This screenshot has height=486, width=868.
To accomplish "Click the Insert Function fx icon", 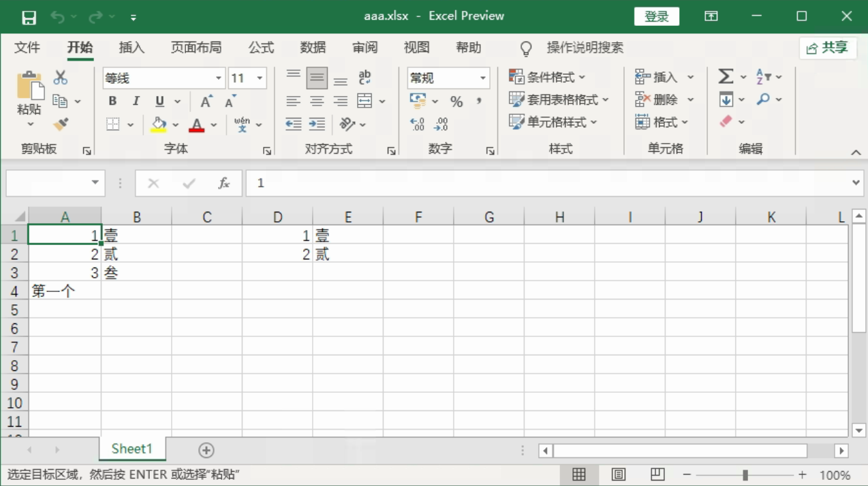I will click(223, 183).
